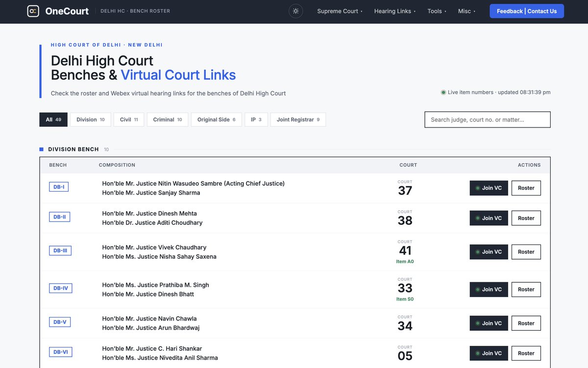Open Roster for DB-II bench

pos(526,218)
